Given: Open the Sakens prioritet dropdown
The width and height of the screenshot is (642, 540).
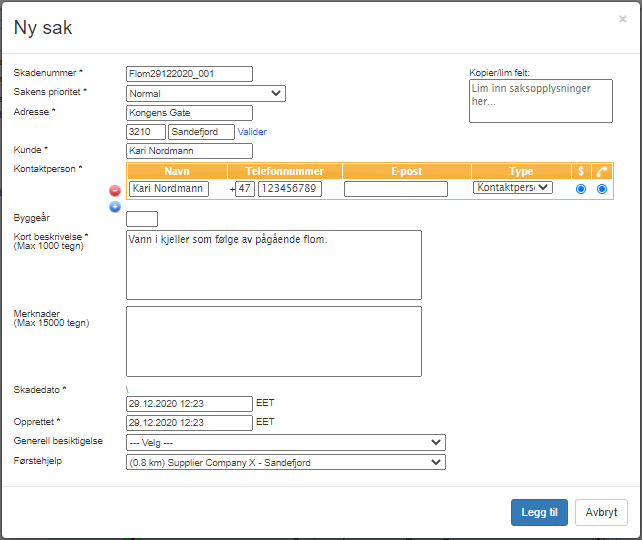Looking at the screenshot, I should click(206, 94).
